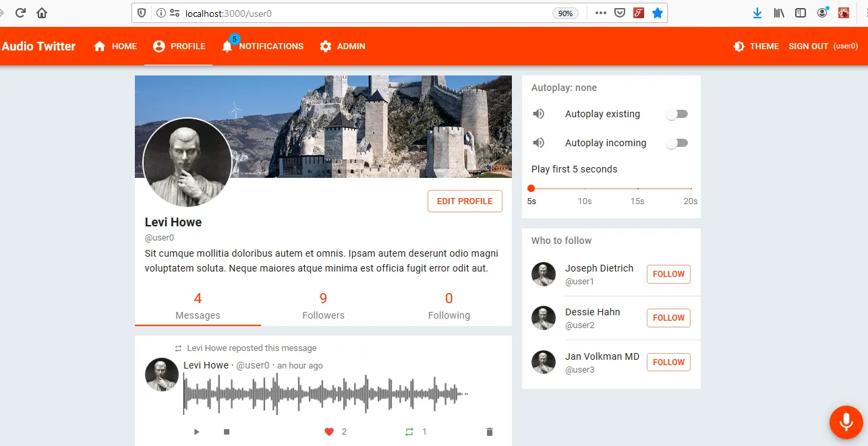Image resolution: width=868 pixels, height=446 pixels.
Task: Click the speaker icon beside Autoplay existing
Action: coord(538,114)
